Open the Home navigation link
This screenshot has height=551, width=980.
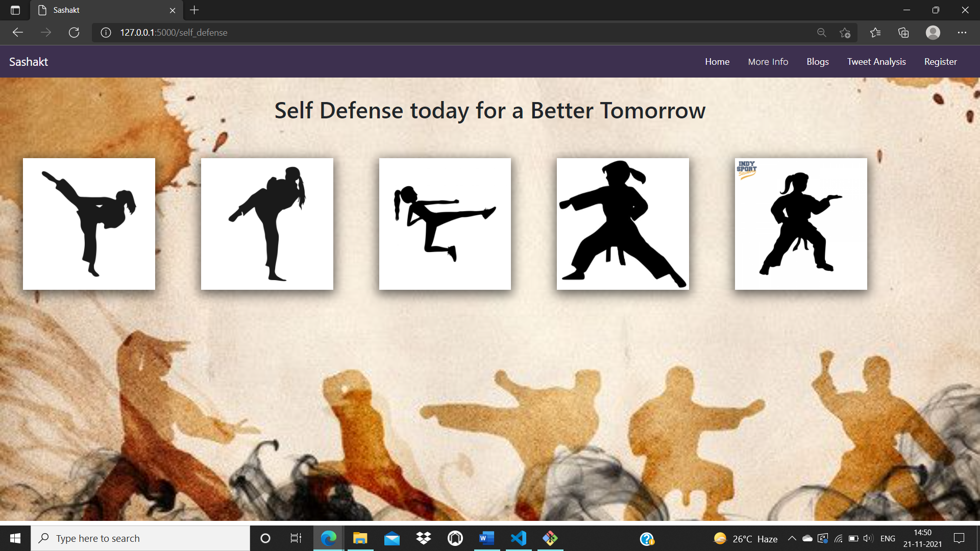[x=717, y=62]
